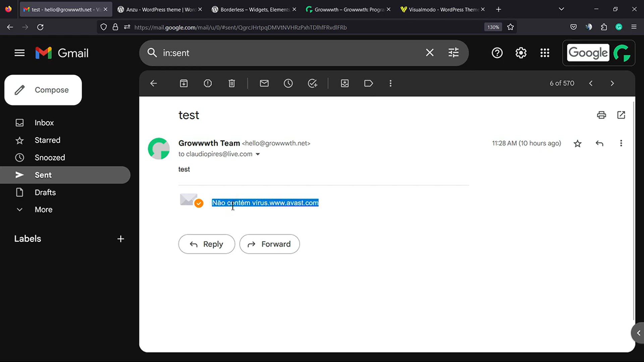Click the Growwwth Team sender avatar
The image size is (644, 362).
point(159,148)
